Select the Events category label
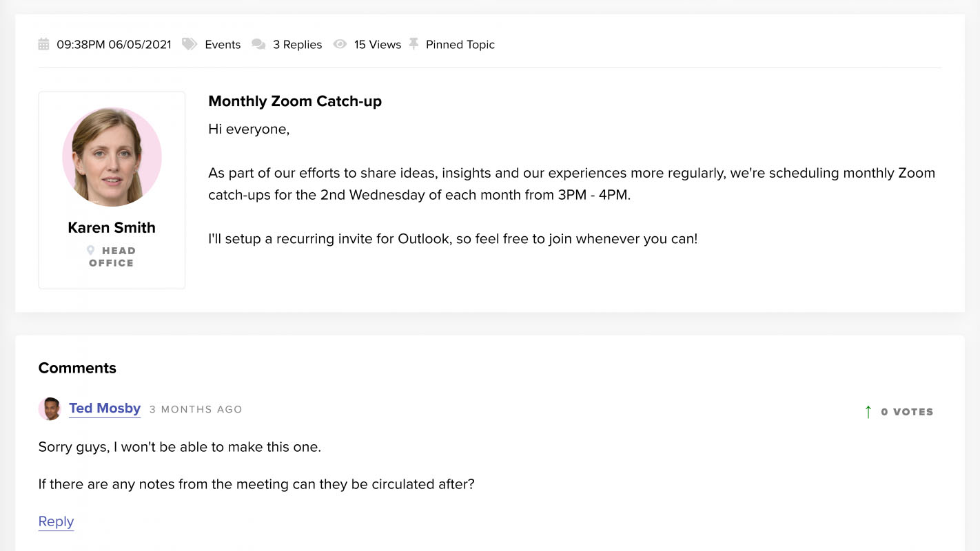Viewport: 980px width, 551px height. (223, 45)
